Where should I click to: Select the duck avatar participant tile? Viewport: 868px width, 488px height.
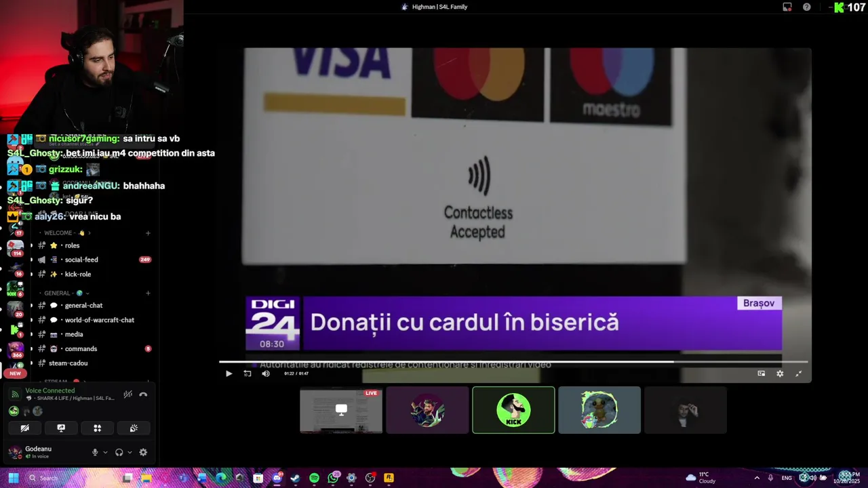click(599, 410)
